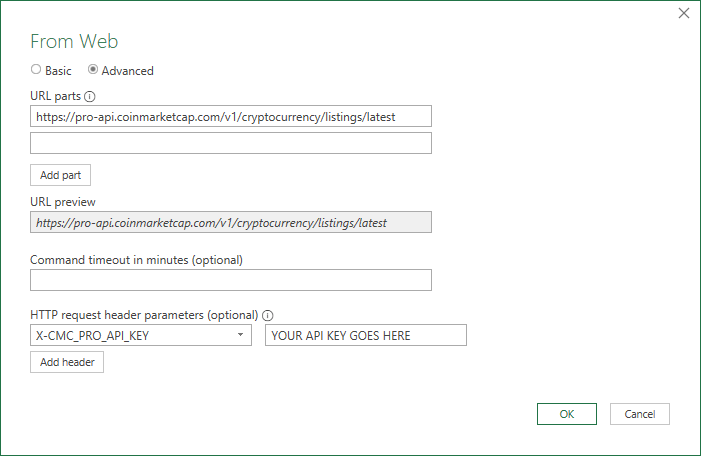
Task: Click Add part button
Action: [x=61, y=175]
